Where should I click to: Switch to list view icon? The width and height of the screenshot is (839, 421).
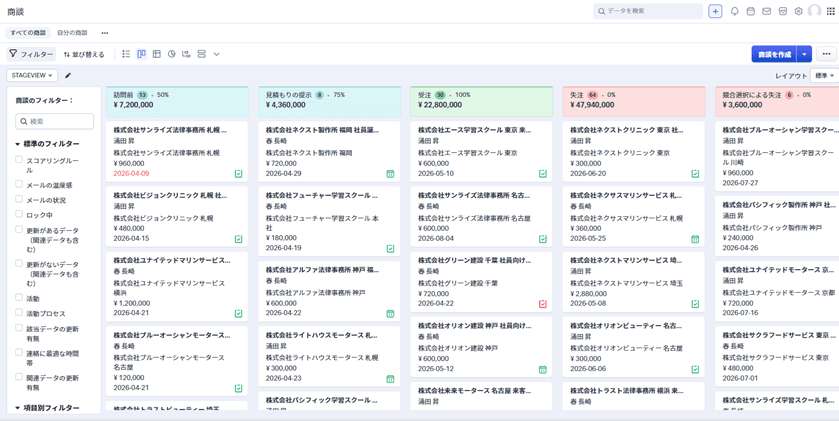(x=126, y=54)
